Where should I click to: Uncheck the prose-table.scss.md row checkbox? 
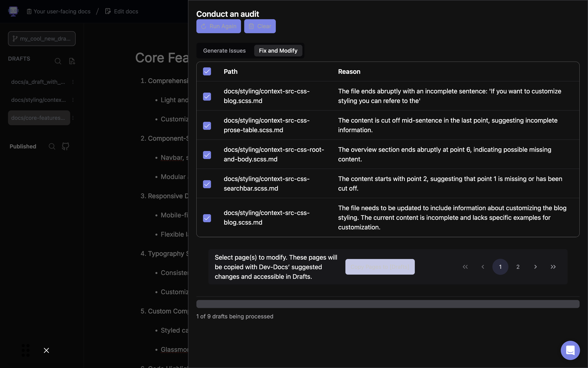(207, 126)
